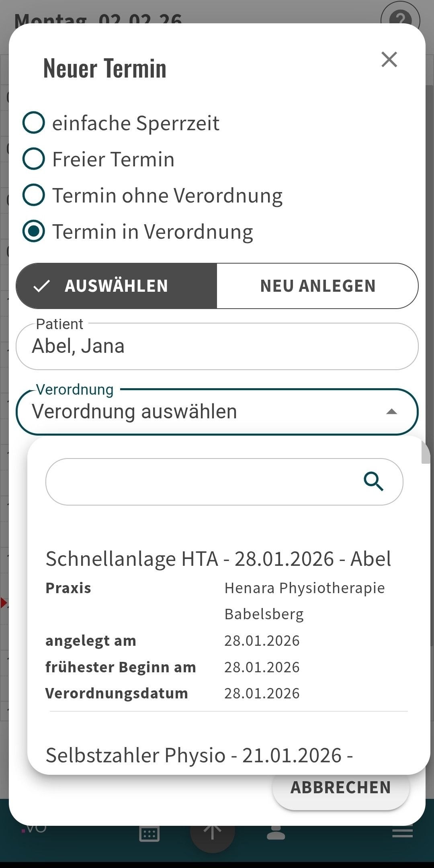Image resolution: width=434 pixels, height=868 pixels.
Task: Close the Neuer Termin dialog
Action: coord(389,59)
